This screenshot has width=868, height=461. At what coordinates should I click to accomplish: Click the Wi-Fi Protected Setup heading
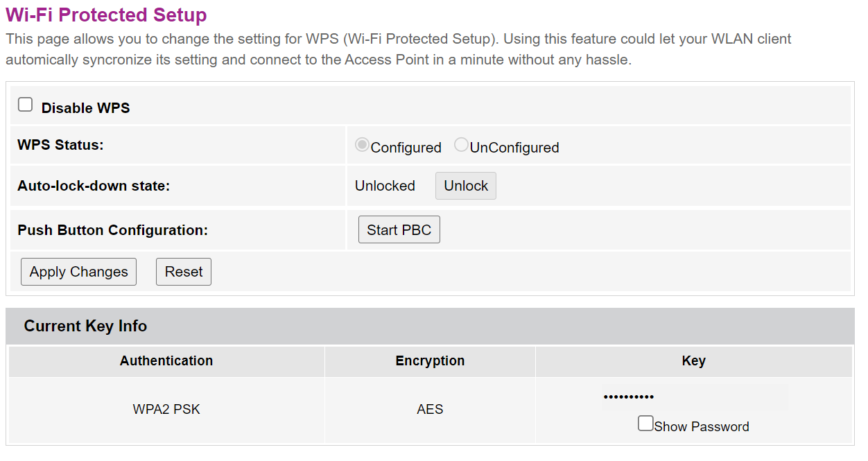[106, 15]
